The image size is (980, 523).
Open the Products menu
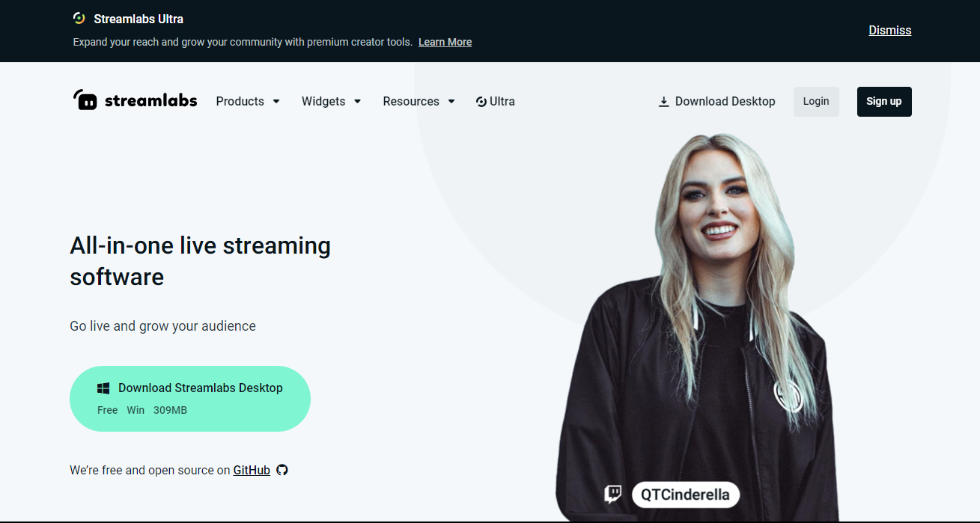[248, 101]
